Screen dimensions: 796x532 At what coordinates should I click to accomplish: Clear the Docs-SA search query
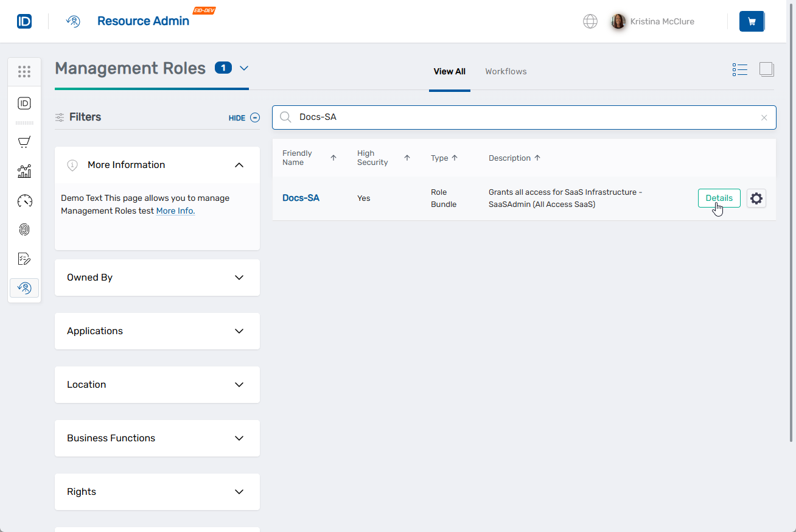click(x=764, y=117)
